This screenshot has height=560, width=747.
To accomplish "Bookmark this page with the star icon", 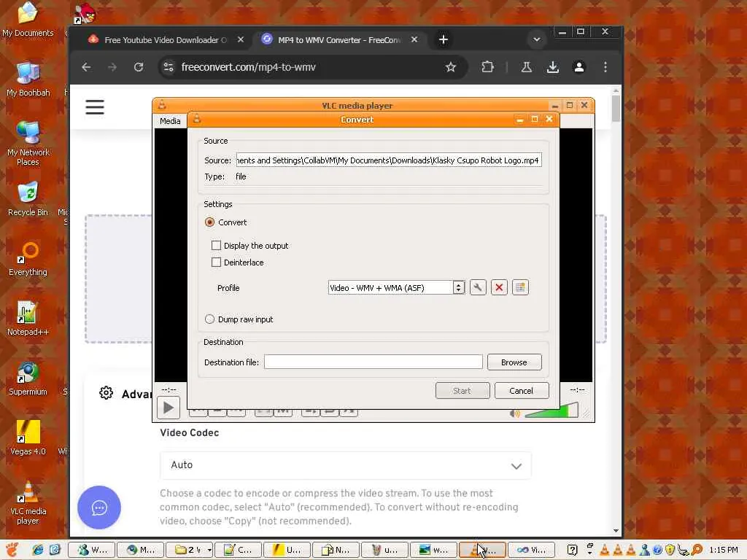I will pos(451,67).
